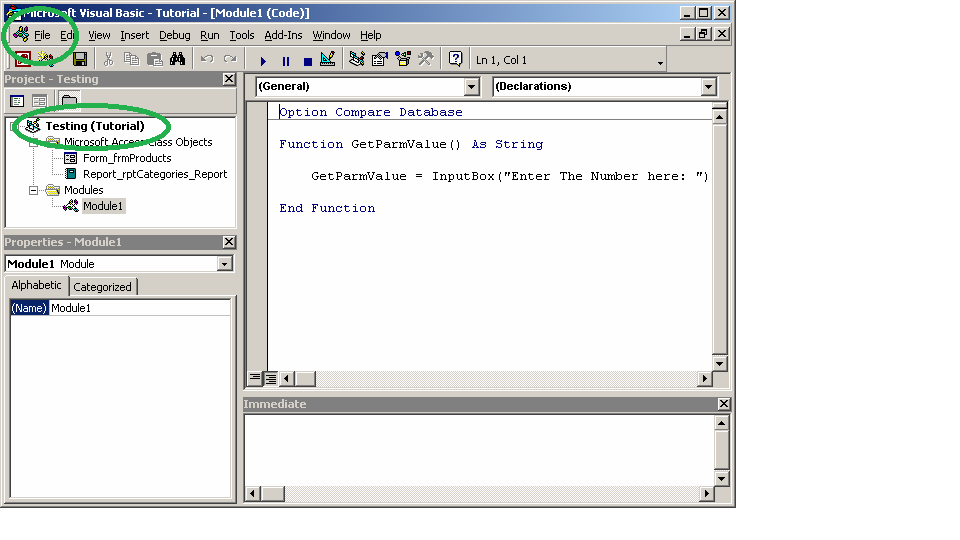960x540 pixels.
Task: Click the 'Option Compare Database' code line
Action: point(370,112)
